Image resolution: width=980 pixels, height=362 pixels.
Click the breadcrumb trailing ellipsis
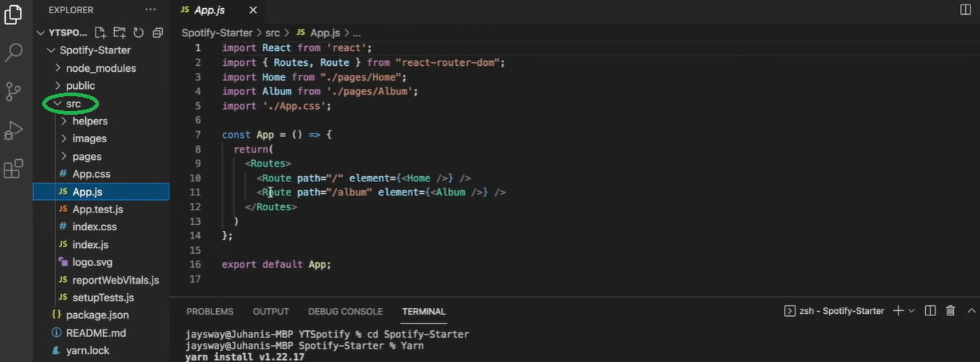356,33
